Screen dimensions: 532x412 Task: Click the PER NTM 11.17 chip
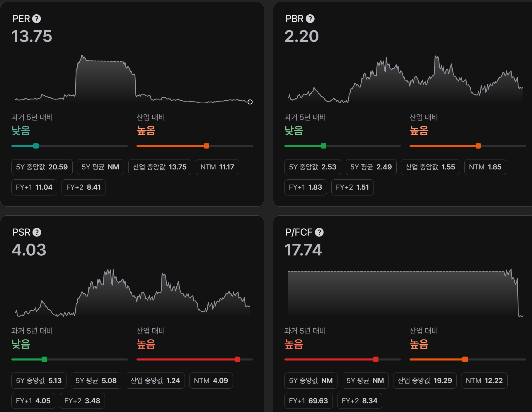[x=217, y=167]
